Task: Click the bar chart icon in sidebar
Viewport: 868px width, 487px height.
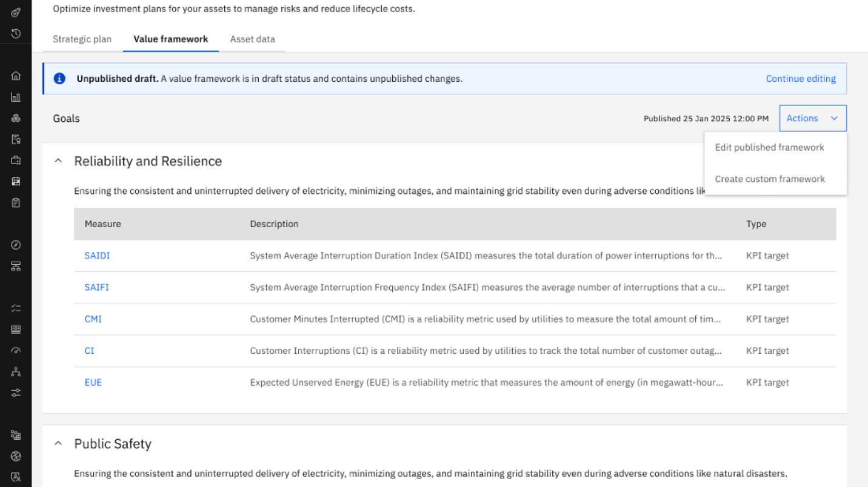Action: (16, 97)
